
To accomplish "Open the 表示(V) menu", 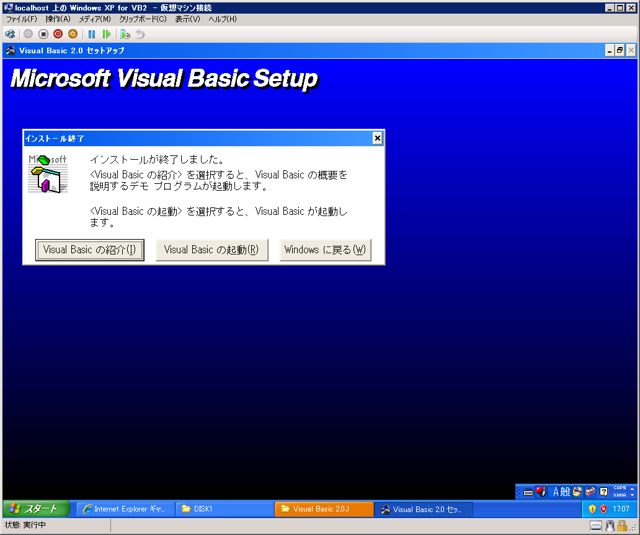I will [188, 19].
